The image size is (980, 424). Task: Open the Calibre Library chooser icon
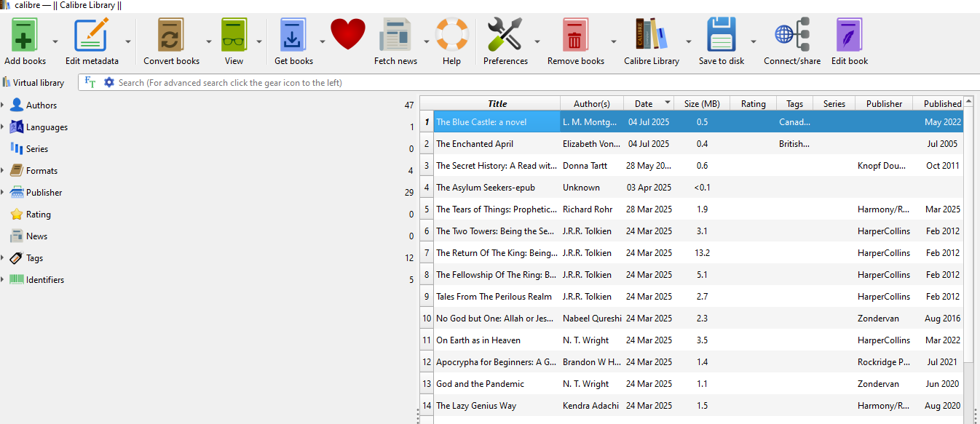(652, 34)
